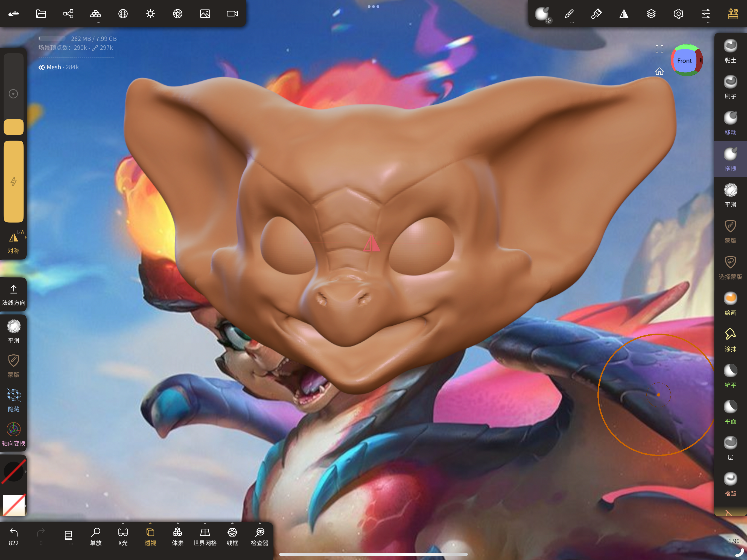Viewport: 747px width, 560px height.
Task: Click the small lock-radius circle icon on left
Action: 13,94
